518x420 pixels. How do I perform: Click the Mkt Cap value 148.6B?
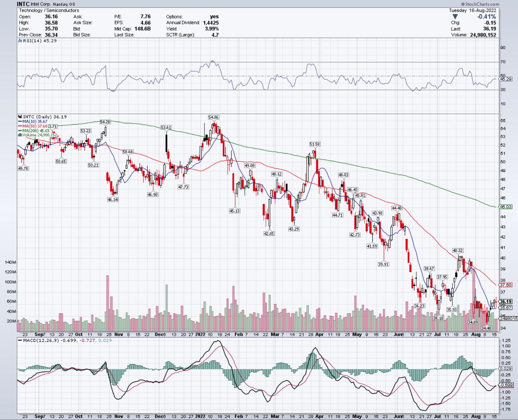click(142, 29)
